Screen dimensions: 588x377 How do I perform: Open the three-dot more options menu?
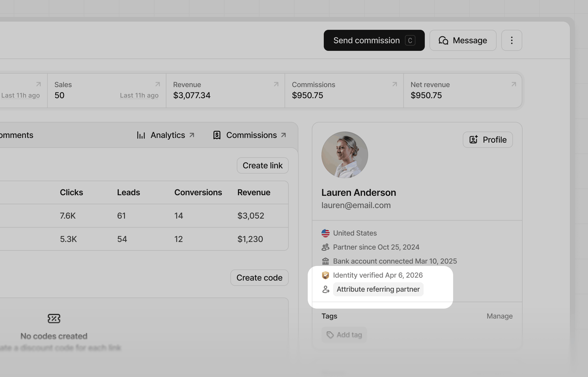tap(512, 40)
